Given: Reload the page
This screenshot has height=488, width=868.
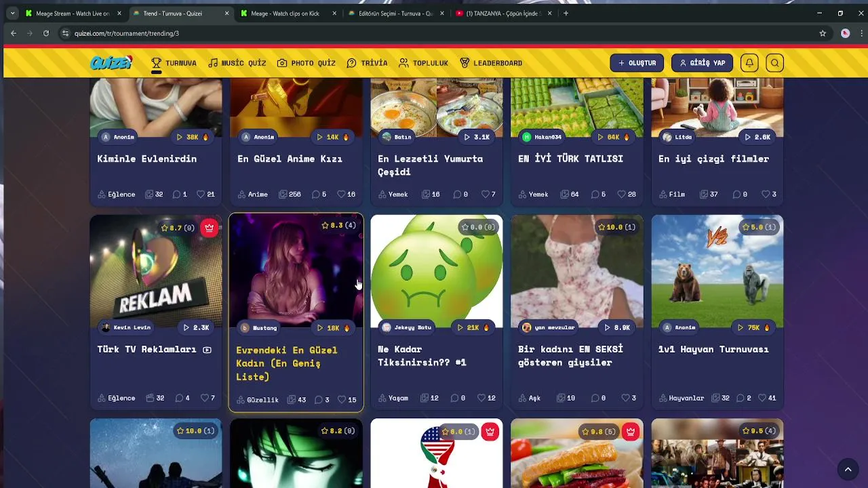Looking at the screenshot, I should tap(46, 33).
